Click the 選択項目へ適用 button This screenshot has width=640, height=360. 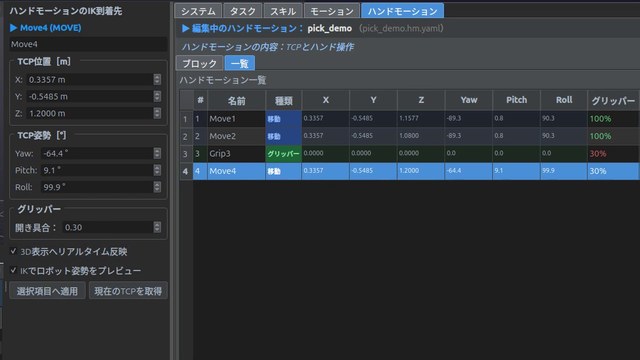pos(47,291)
